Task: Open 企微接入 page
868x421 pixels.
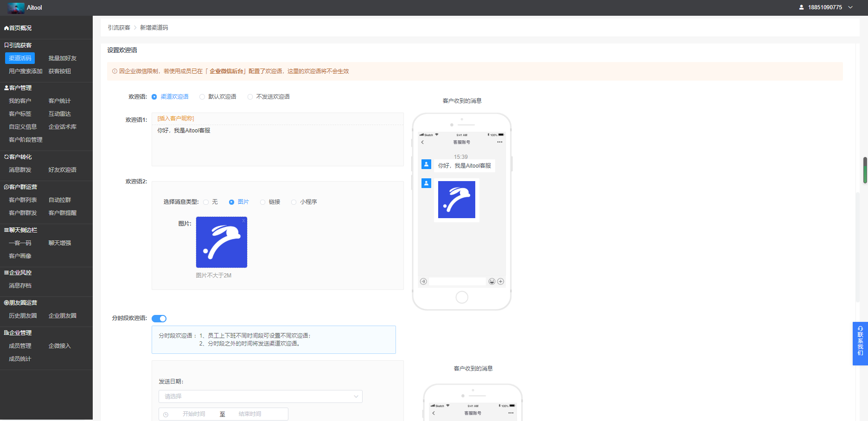Action: [x=60, y=346]
